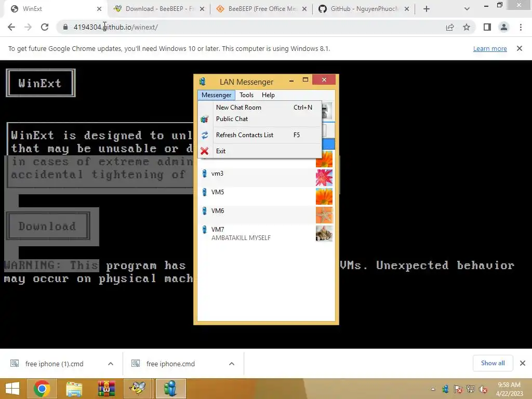Viewport: 532px width, 399px height.
Task: Go back in Chrome
Action: point(11,27)
